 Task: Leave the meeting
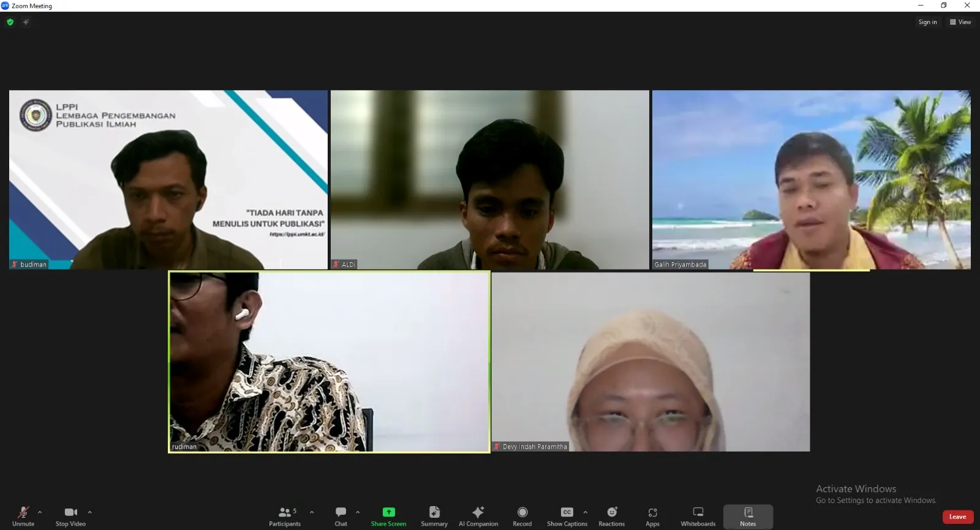coord(958,517)
